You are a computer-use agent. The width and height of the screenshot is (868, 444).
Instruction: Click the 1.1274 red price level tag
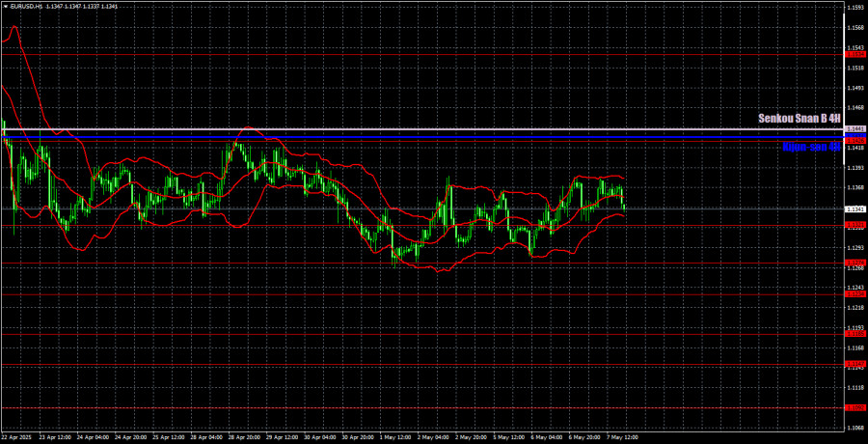(x=855, y=263)
